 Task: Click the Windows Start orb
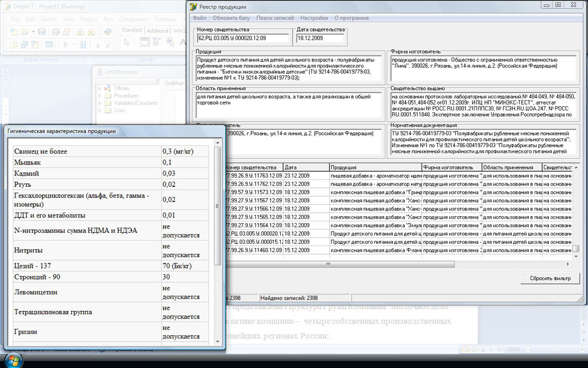coord(13,361)
